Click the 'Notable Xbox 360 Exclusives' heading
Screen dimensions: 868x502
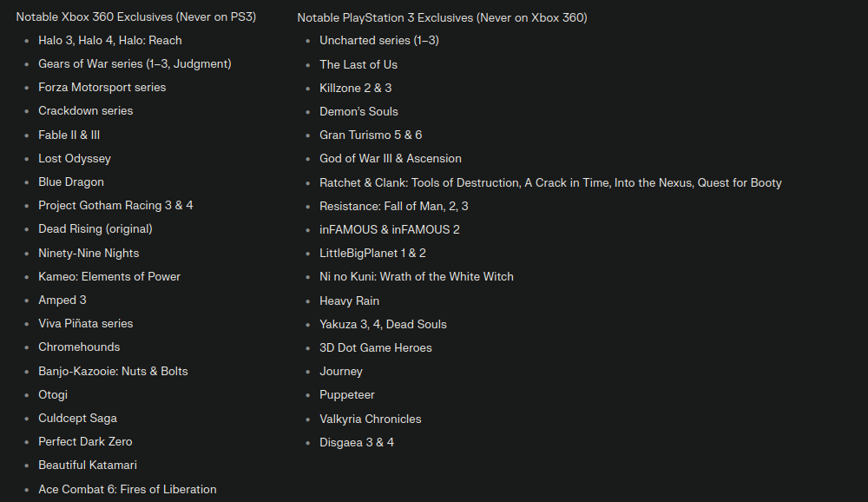click(x=135, y=17)
